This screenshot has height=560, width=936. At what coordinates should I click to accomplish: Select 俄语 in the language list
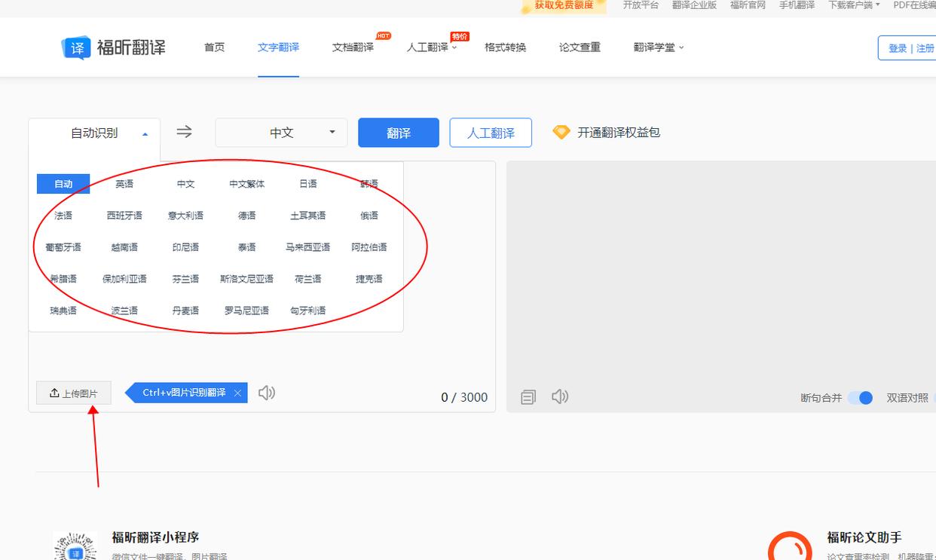click(369, 216)
